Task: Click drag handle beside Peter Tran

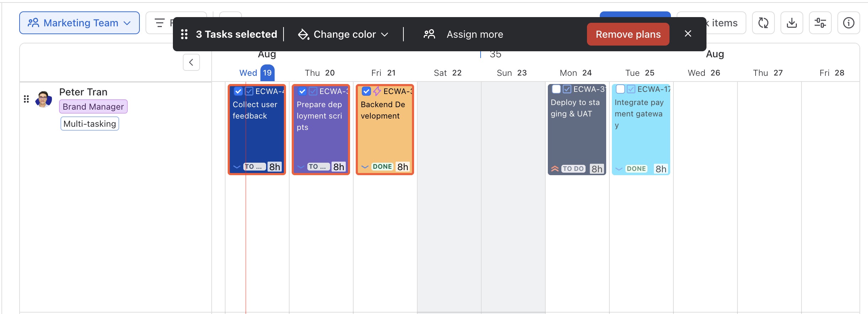Action: [26, 99]
